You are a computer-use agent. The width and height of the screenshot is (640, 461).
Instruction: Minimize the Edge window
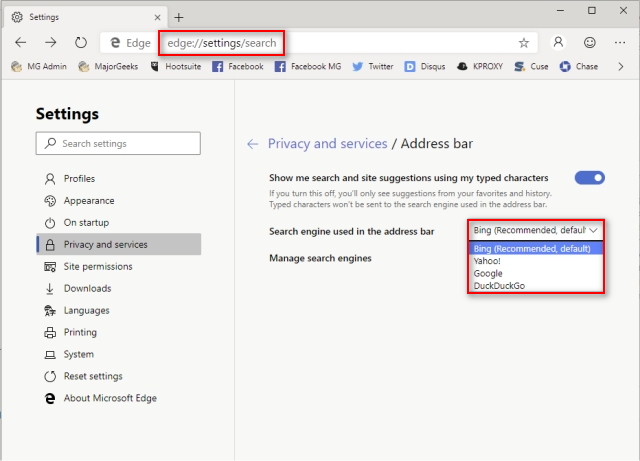pyautogui.click(x=560, y=11)
